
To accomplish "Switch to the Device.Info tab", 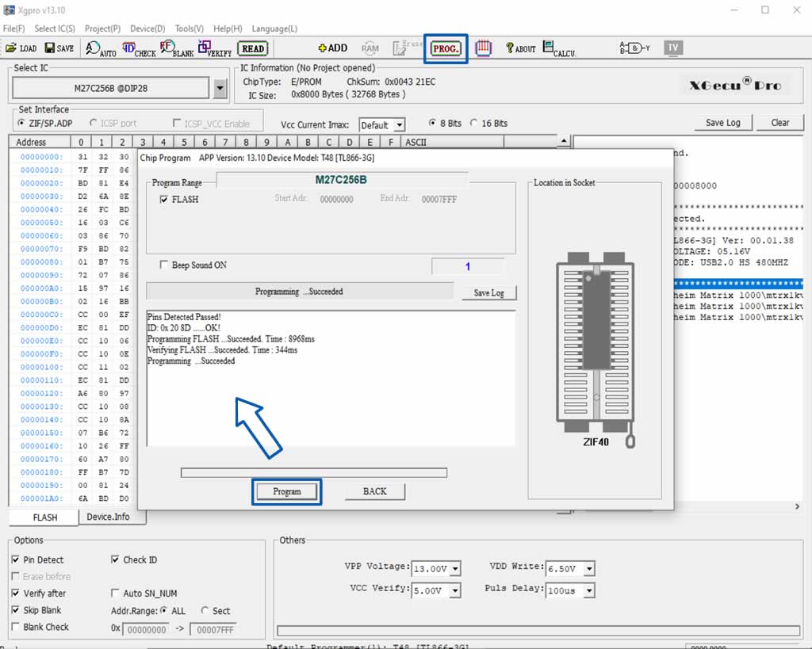I will (x=108, y=517).
